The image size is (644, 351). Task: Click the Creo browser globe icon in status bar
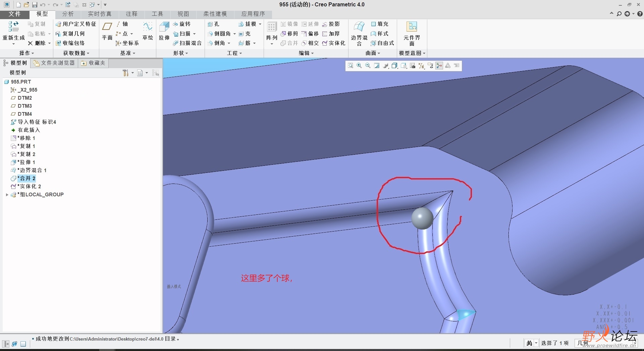point(14,344)
